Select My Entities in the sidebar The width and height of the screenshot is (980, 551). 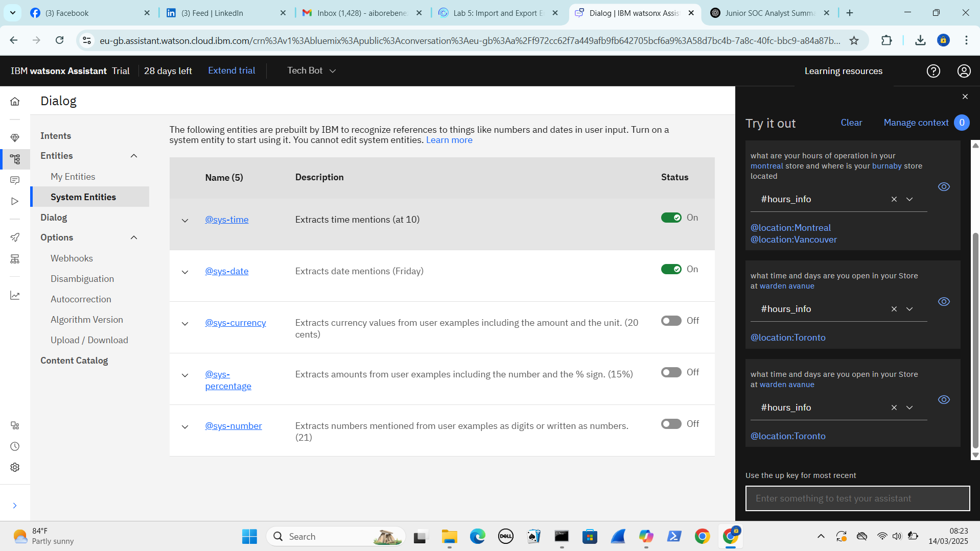coord(73,177)
